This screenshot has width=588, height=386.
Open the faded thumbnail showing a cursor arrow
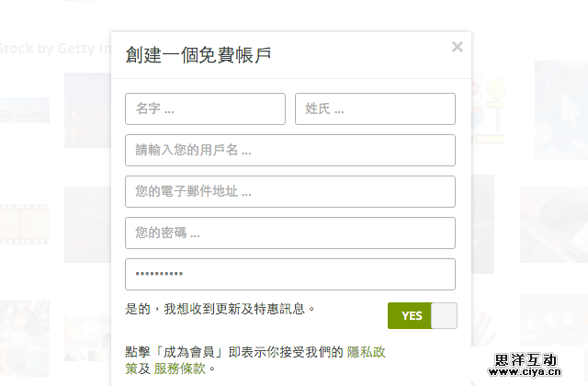click(x=560, y=96)
